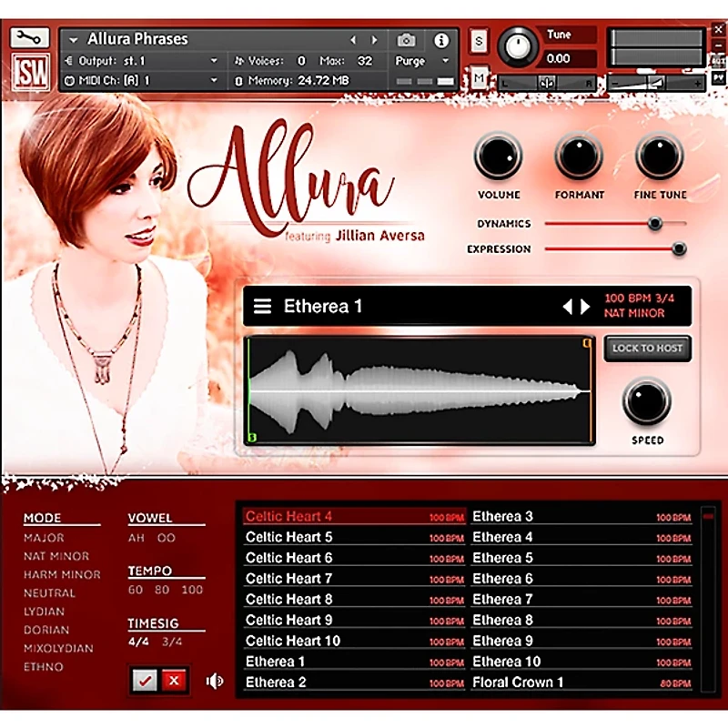Confirm filters with the checkmark button
This screenshot has height=728, width=728.
pos(145,681)
